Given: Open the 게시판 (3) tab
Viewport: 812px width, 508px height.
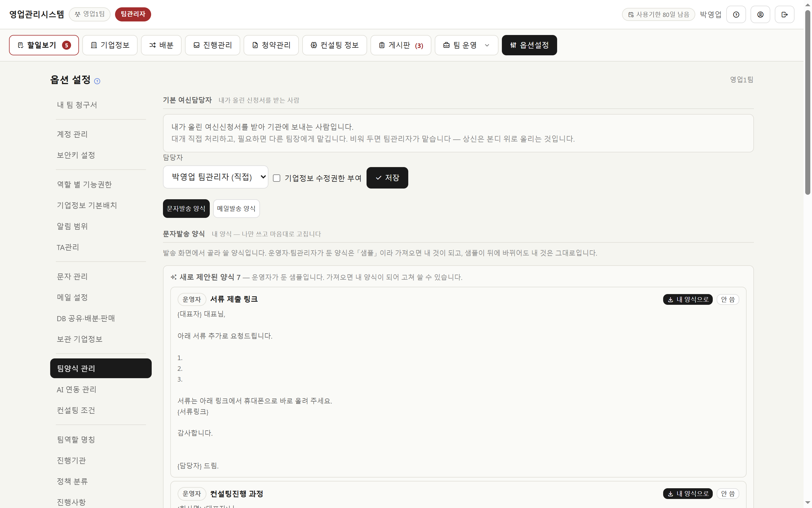Looking at the screenshot, I should [x=401, y=45].
